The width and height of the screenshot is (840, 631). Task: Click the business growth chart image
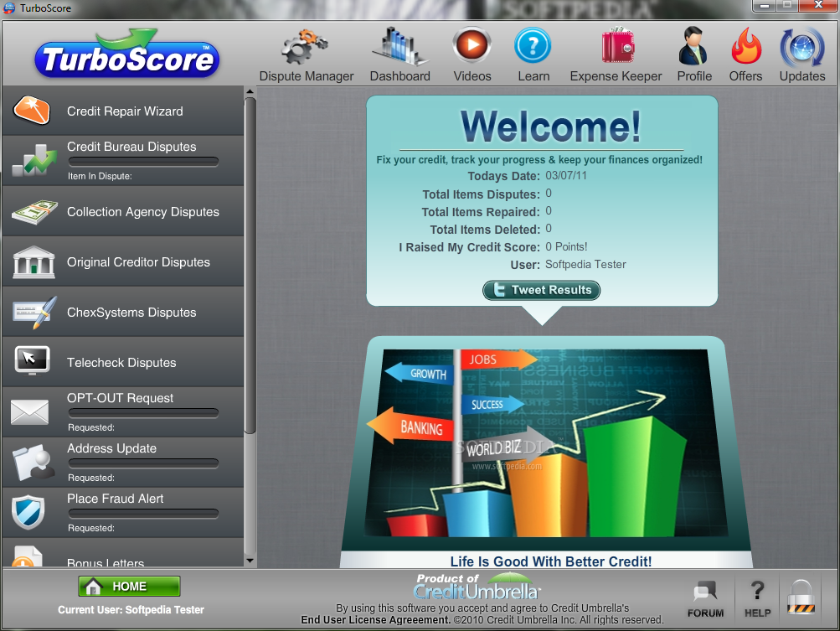[x=546, y=442]
